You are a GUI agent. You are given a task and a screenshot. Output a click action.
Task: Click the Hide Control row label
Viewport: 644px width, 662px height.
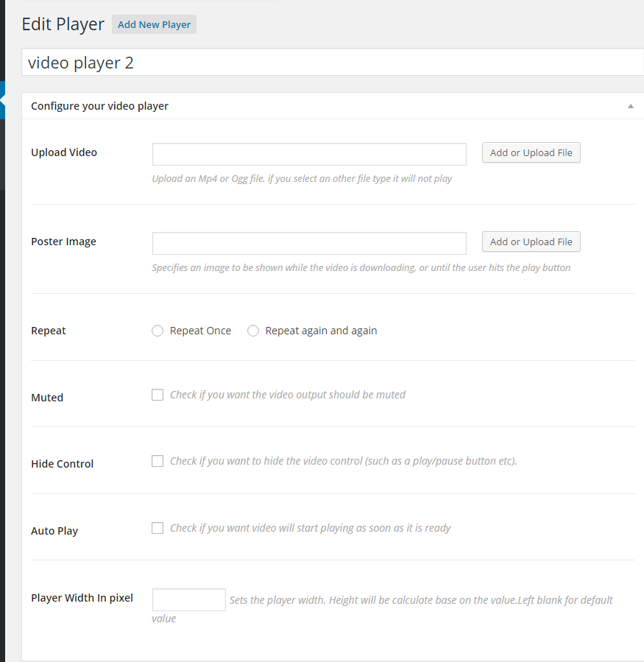[63, 464]
